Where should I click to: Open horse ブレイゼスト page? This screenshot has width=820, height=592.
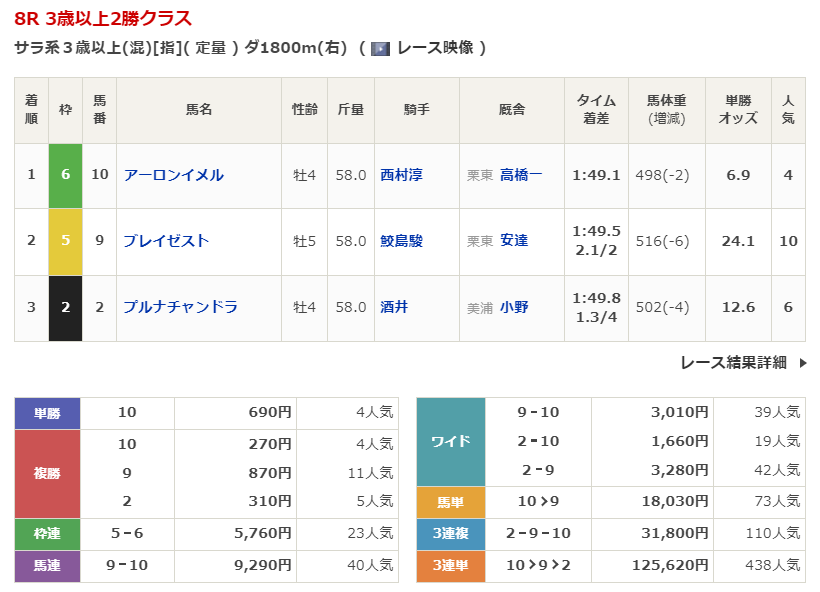[x=166, y=241]
